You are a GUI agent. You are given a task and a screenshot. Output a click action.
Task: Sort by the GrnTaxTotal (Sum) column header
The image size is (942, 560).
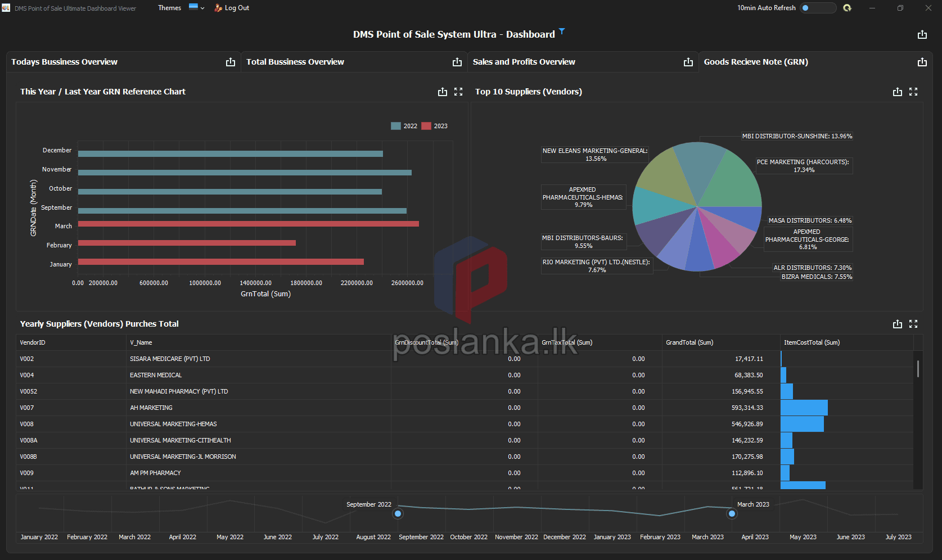click(x=600, y=342)
